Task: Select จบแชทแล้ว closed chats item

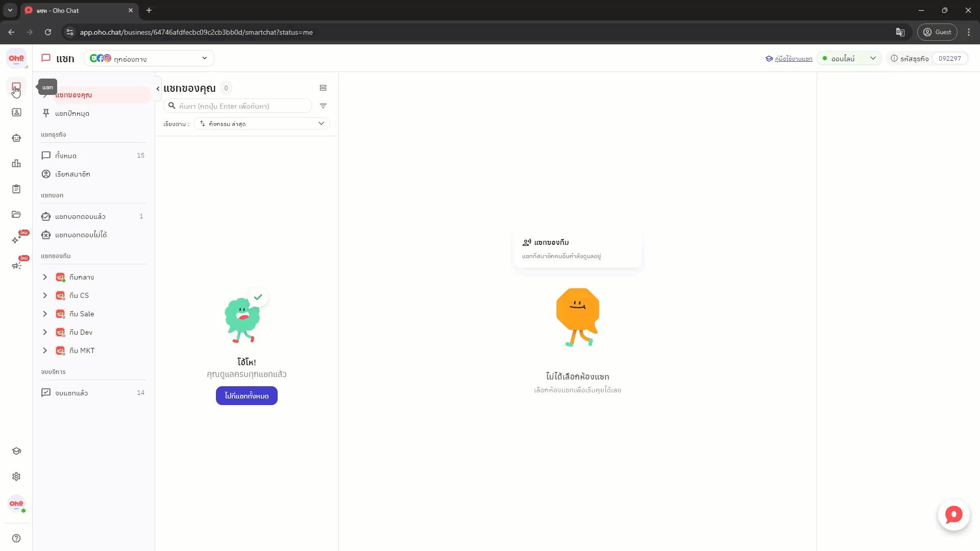Action: pos(94,393)
